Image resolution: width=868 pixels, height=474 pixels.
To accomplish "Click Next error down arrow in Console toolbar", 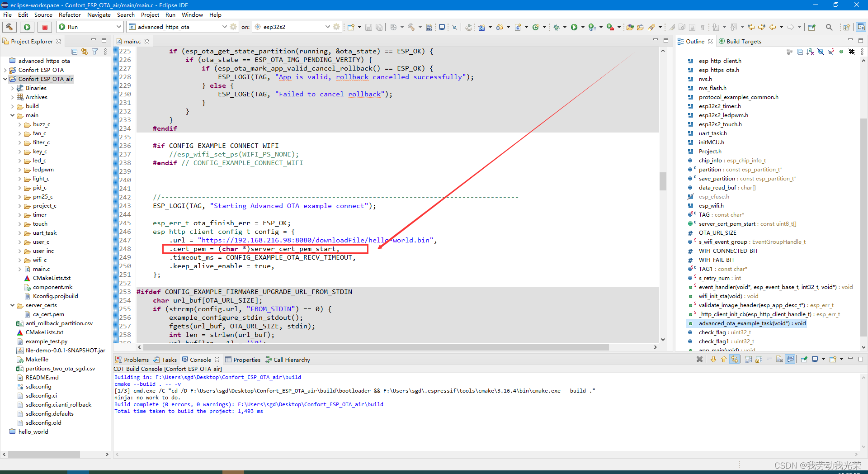I will 713,359.
